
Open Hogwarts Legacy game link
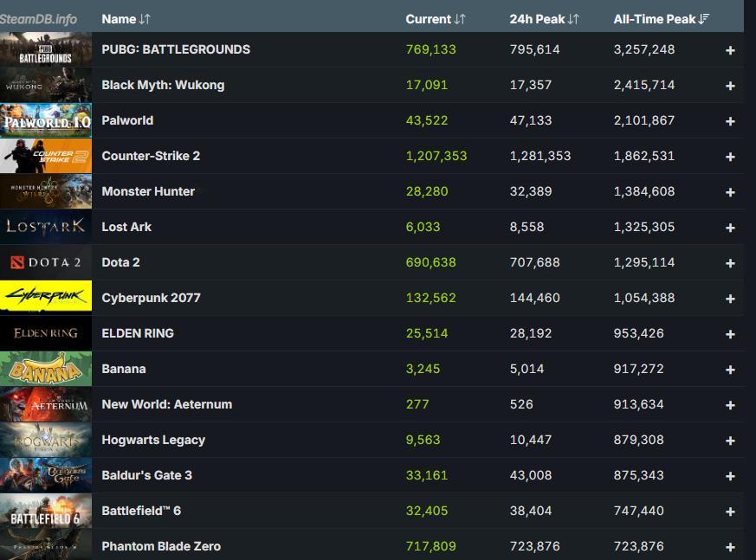tap(153, 440)
